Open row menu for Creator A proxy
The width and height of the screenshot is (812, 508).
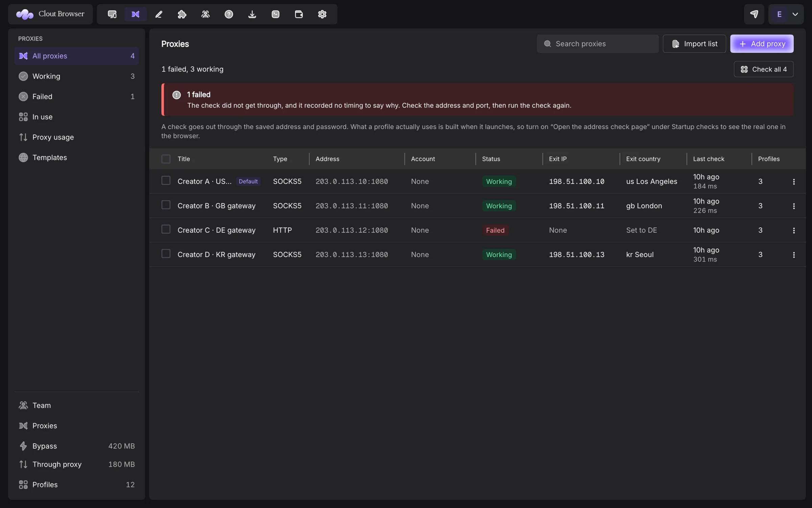[x=794, y=182]
